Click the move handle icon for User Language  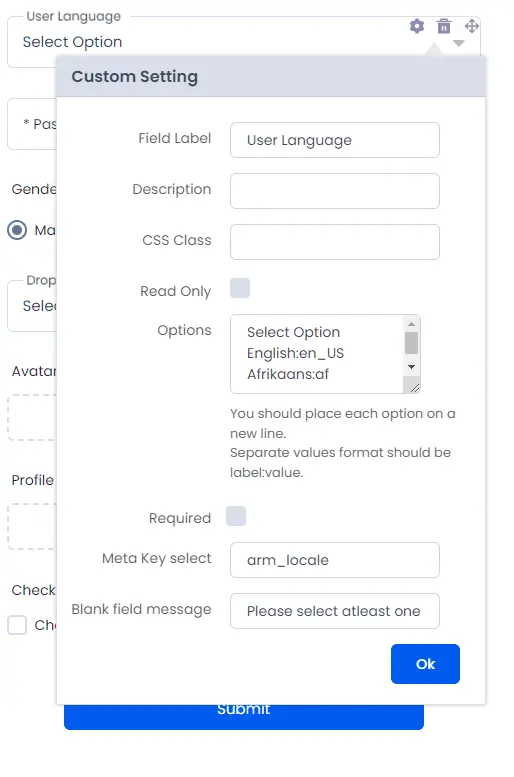(471, 26)
